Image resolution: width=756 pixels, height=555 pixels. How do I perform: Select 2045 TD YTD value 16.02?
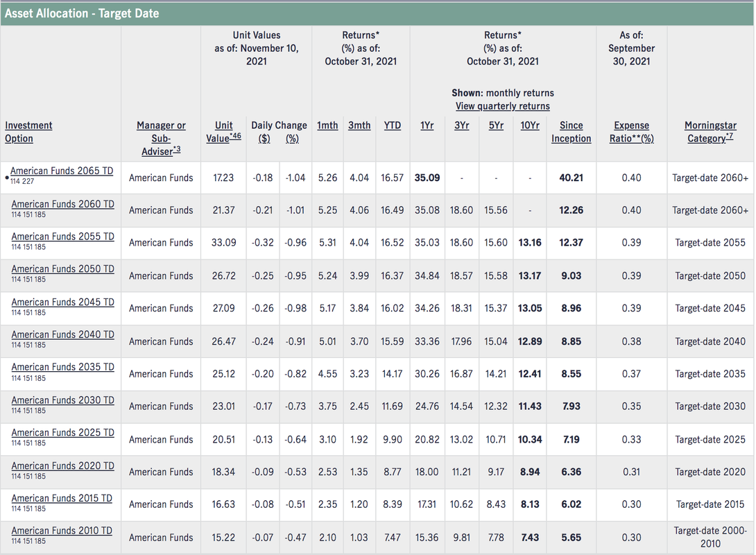coord(393,308)
